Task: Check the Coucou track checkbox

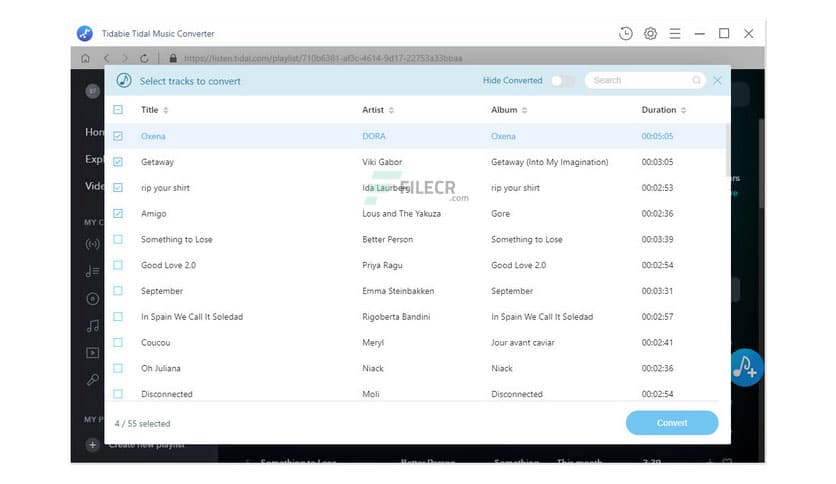Action: (118, 342)
